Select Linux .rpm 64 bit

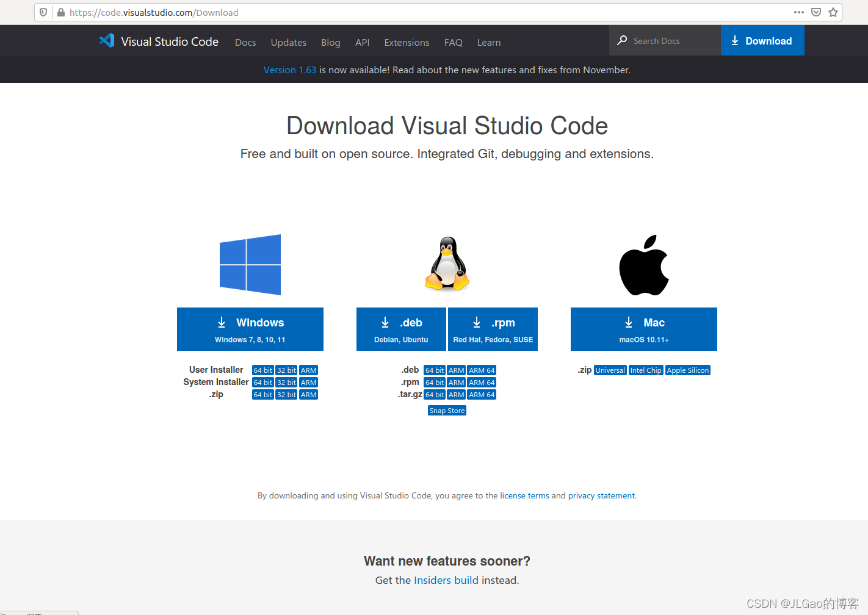[x=435, y=383]
